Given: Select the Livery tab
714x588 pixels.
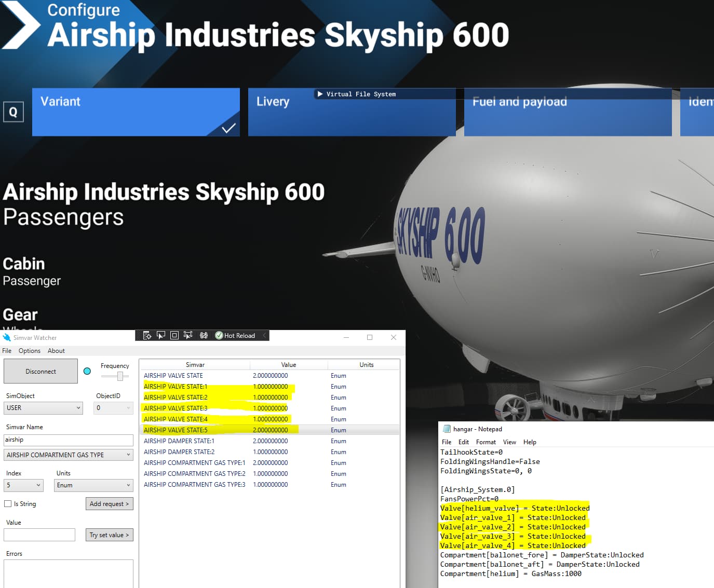Looking at the screenshot, I should pos(352,112).
